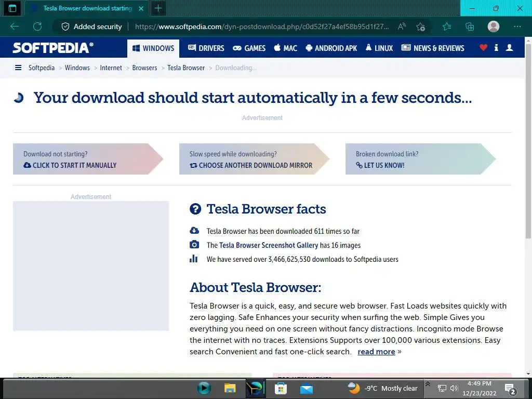Click the red heart icon
The width and height of the screenshot is (532, 399).
[x=484, y=47]
